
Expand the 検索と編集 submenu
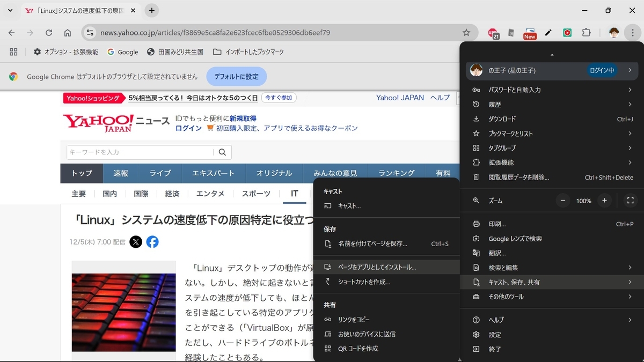552,268
